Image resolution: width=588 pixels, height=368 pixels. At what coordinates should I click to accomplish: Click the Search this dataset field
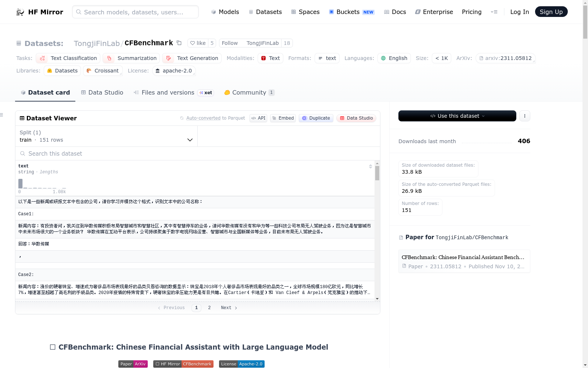pos(198,153)
